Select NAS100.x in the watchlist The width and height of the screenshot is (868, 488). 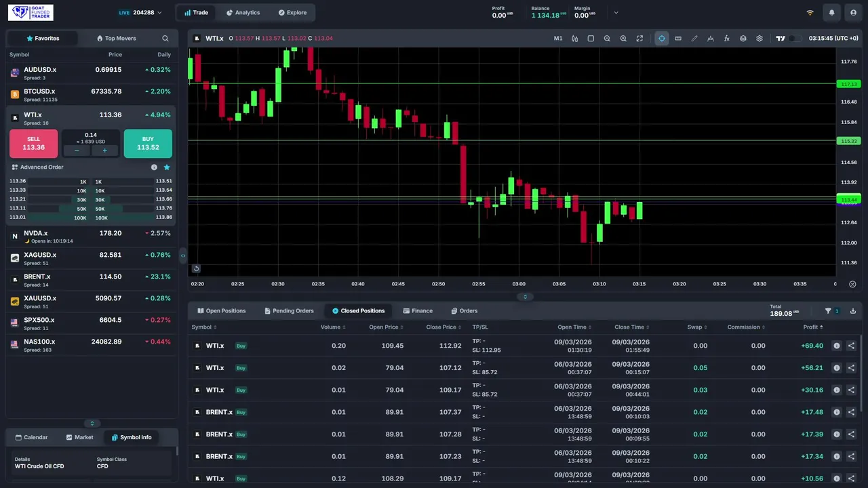coord(92,345)
